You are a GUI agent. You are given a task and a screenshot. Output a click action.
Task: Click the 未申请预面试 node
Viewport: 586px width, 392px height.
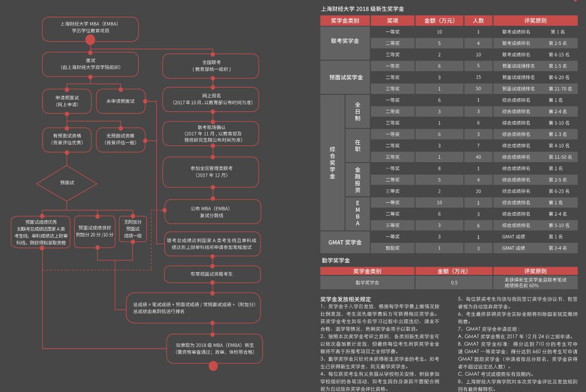121,101
